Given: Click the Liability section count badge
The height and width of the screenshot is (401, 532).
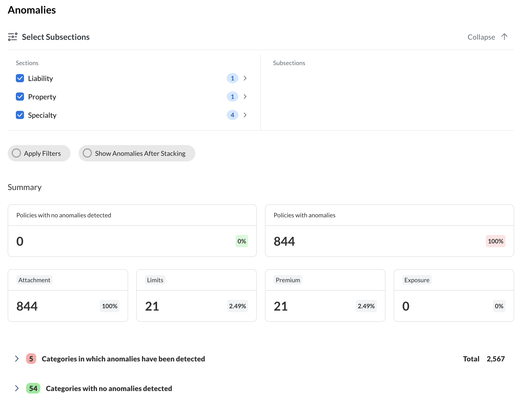Looking at the screenshot, I should coord(232,78).
